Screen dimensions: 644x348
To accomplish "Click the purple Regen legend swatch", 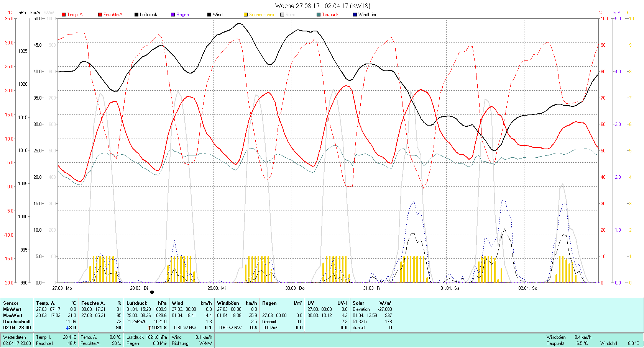I will pyautogui.click(x=173, y=15).
